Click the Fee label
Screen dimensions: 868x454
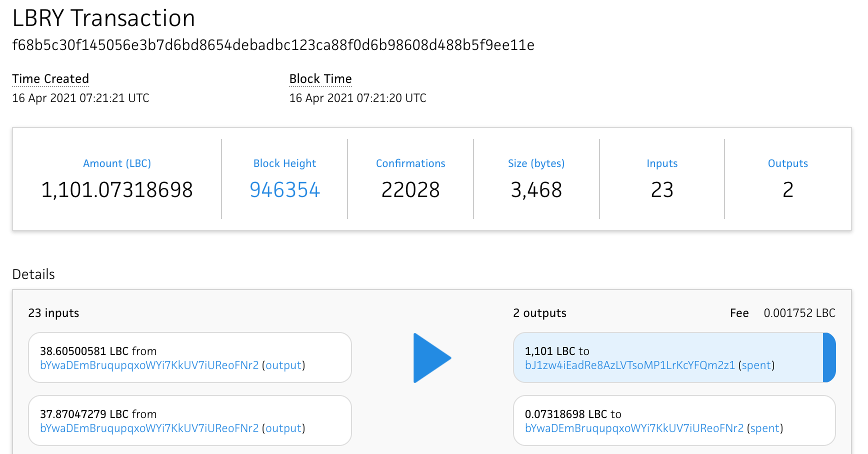click(739, 313)
